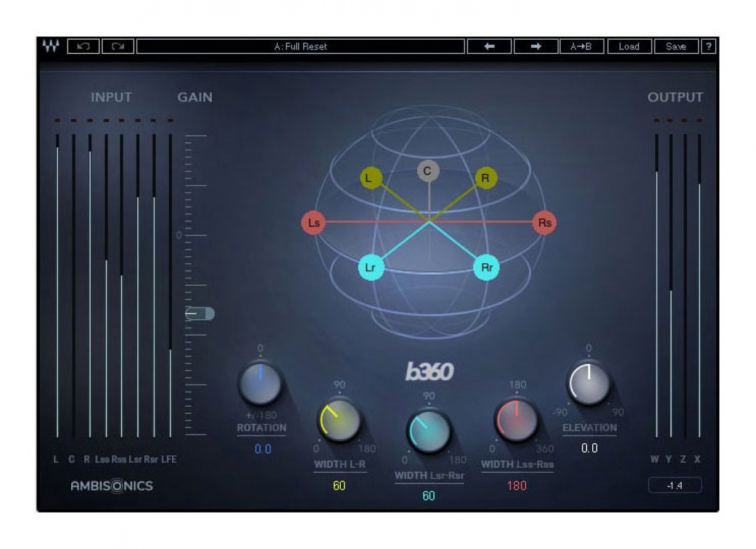This screenshot has height=549, width=756.
Task: Reset the LFE input clip indicator
Action: [x=170, y=120]
